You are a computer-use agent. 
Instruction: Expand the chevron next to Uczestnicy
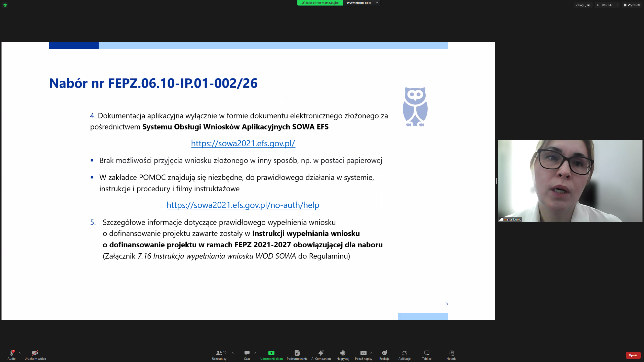tap(233, 353)
